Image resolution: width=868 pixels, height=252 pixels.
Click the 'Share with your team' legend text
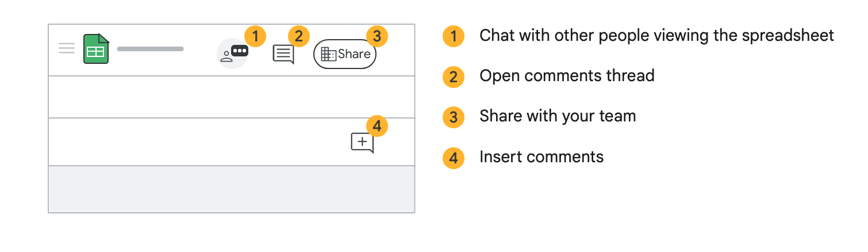click(558, 116)
